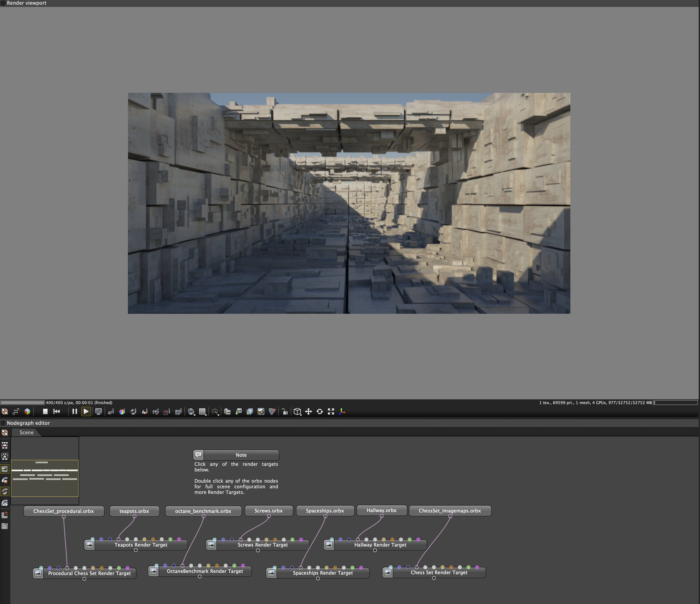Open the render region dropdown tool
700x604 pixels.
tap(203, 412)
